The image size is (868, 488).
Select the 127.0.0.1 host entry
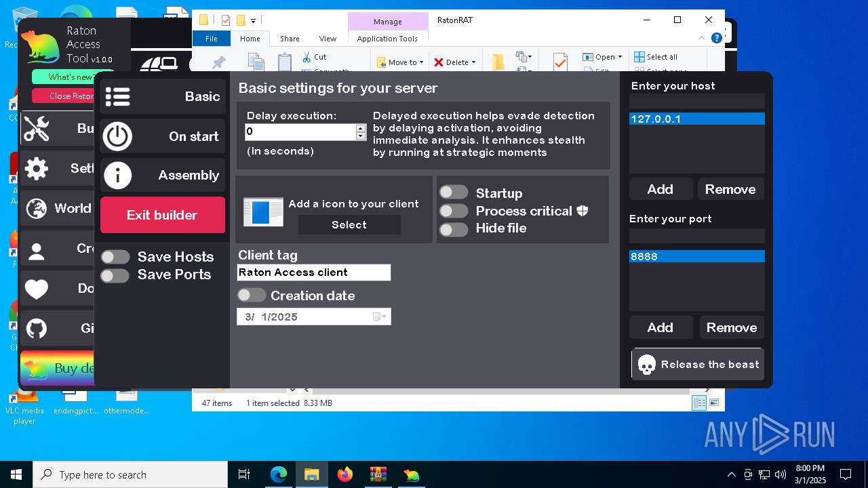pos(697,119)
